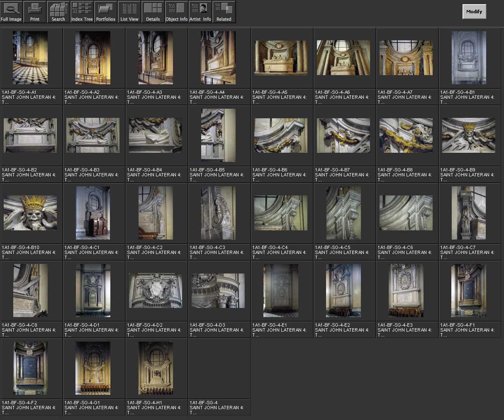
Task: Select thumbnail 1A1-BF-SG-4-C5
Action: tap(343, 213)
